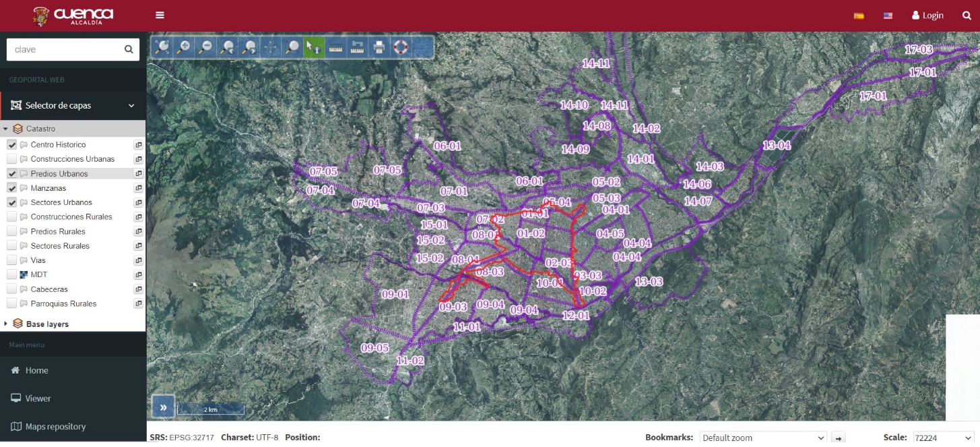Select the zoom in magnifier tool
The height and width of the screenshot is (447, 980).
coord(183,47)
